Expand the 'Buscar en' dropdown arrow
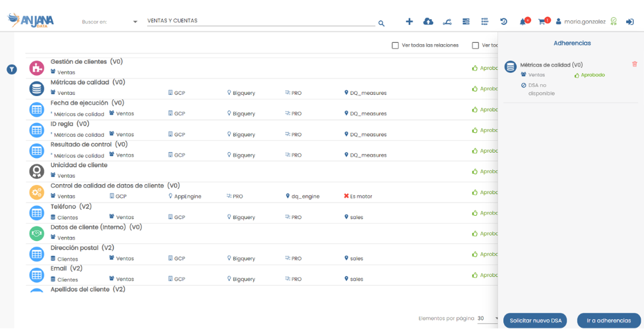 click(135, 22)
